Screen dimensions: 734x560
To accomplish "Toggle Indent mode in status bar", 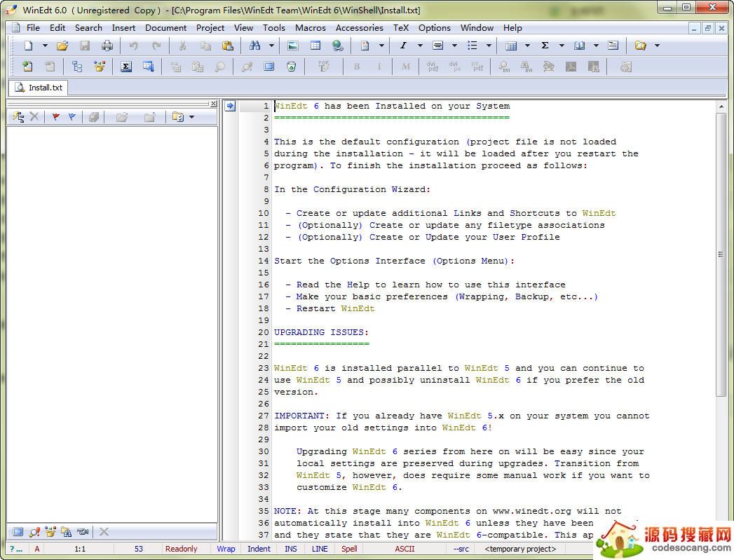I will (259, 549).
